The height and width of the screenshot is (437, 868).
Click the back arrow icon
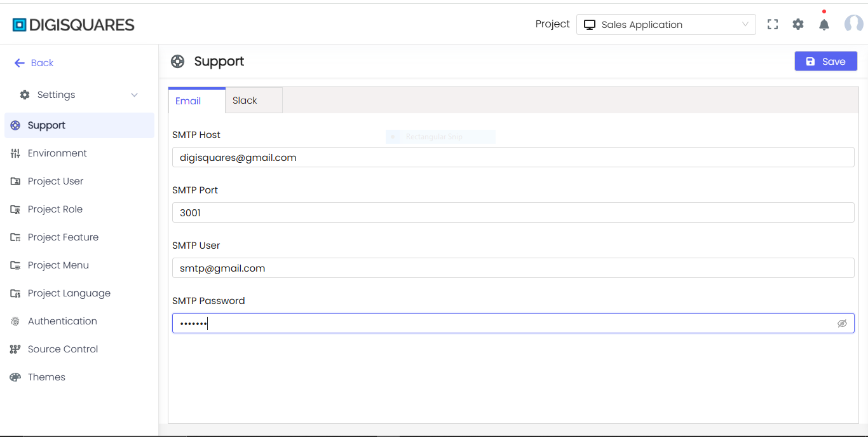[x=20, y=63]
